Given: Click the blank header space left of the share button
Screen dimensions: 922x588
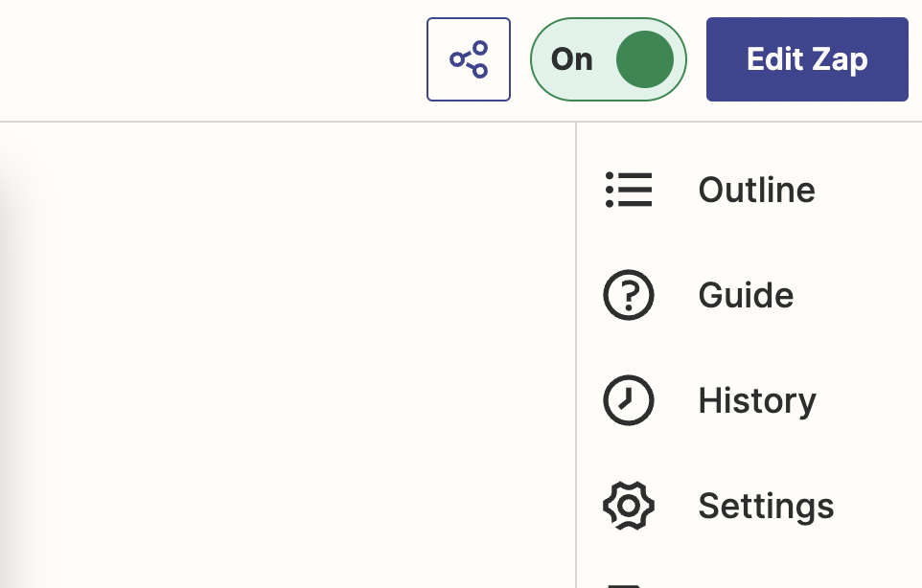Looking at the screenshot, I should [x=212, y=59].
